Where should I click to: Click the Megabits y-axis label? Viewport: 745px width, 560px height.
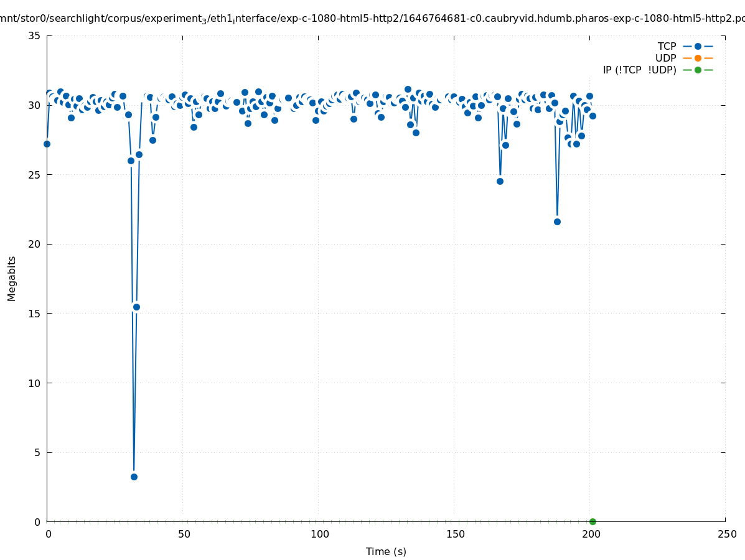pyautogui.click(x=12, y=278)
